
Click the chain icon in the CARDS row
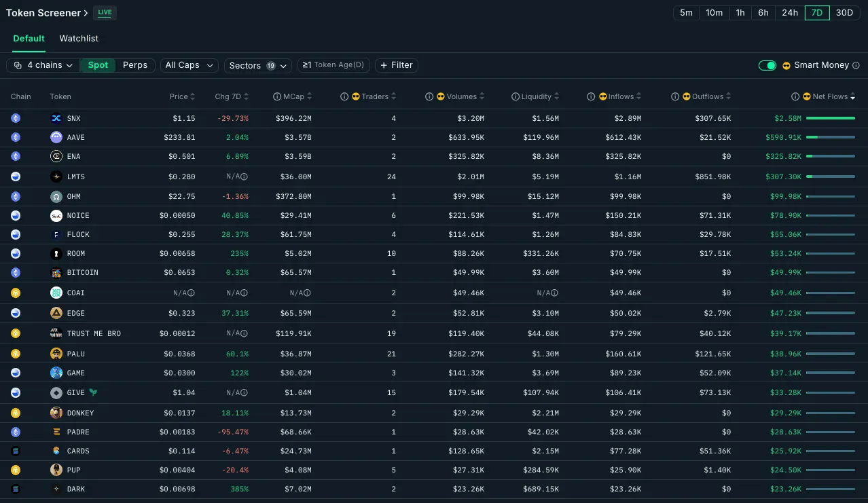pos(16,451)
